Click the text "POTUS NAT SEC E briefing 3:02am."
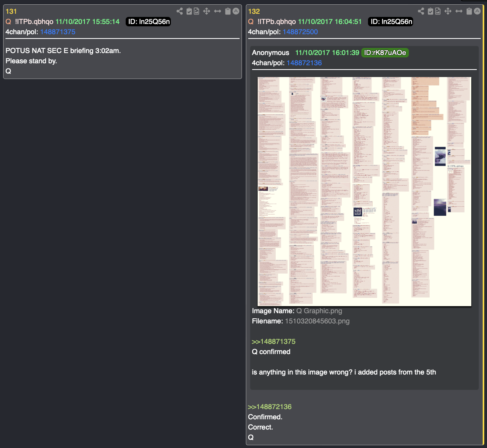Viewport: 487px width, 448px height. coord(63,51)
